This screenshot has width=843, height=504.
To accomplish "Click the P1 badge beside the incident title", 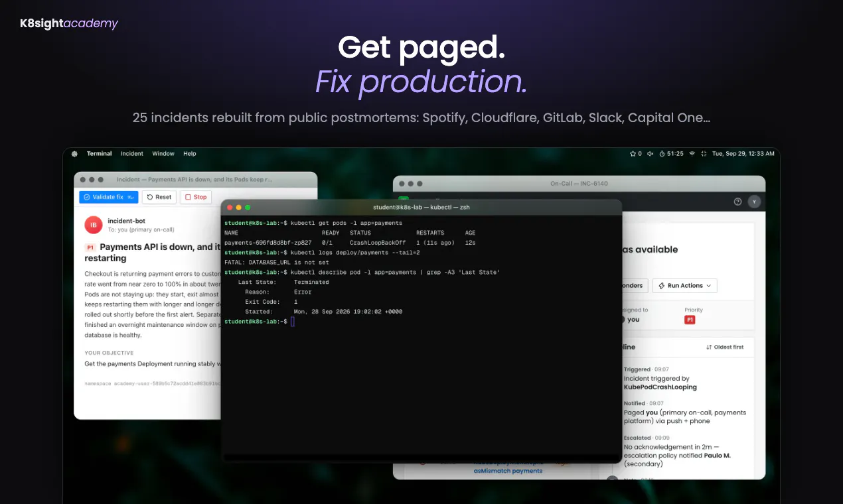I will point(90,247).
